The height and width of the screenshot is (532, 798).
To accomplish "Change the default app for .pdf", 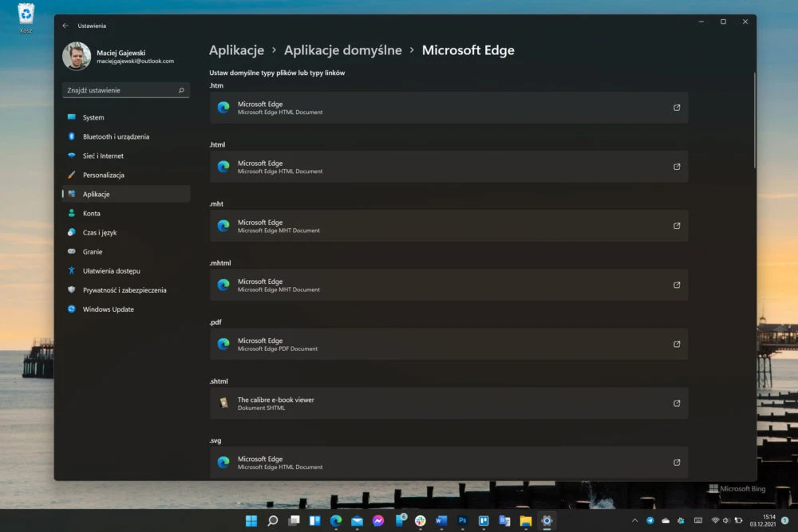I will 448,345.
